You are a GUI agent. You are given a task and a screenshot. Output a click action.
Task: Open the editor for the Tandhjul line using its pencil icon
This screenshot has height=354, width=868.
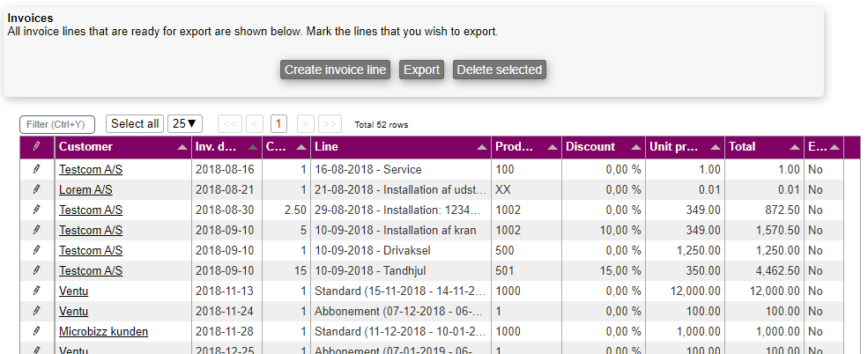click(x=36, y=270)
